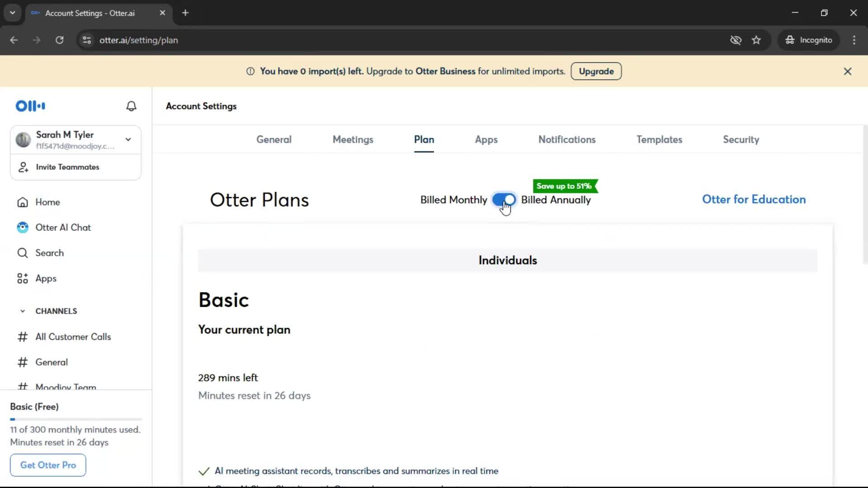This screenshot has height=488, width=868.
Task: Click the Save up to 51% badge
Action: (x=565, y=186)
